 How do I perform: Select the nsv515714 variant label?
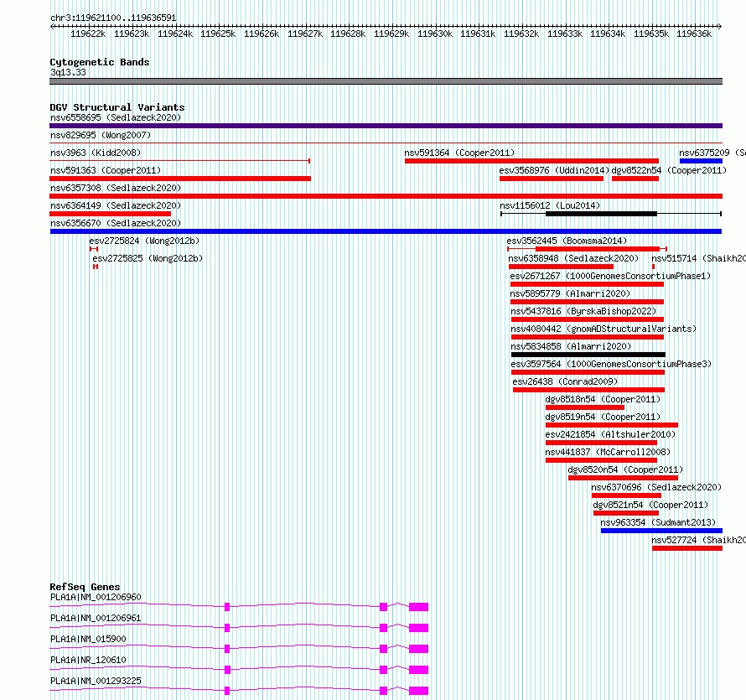[x=698, y=258]
